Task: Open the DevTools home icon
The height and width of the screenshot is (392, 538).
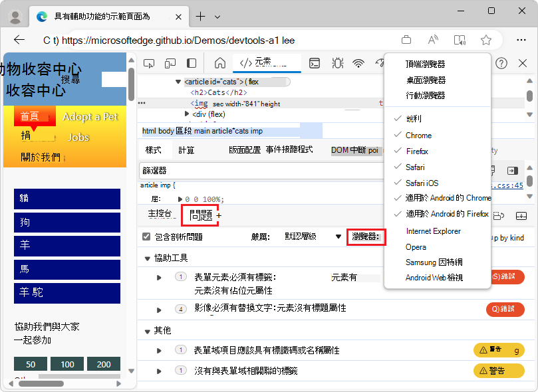Action: click(x=219, y=63)
